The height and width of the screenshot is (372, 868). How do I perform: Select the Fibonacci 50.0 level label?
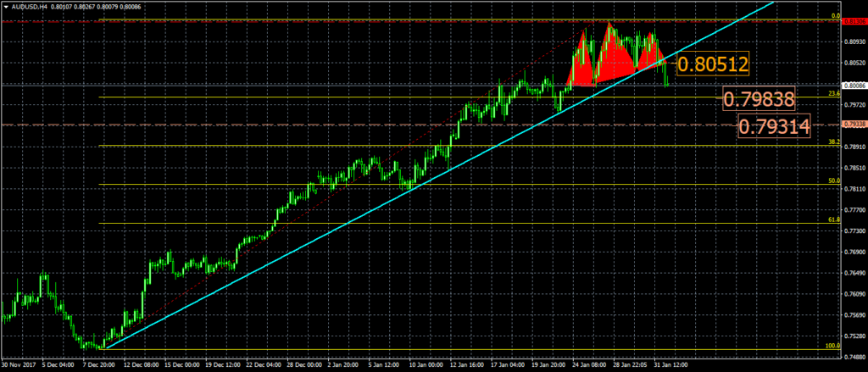834,180
